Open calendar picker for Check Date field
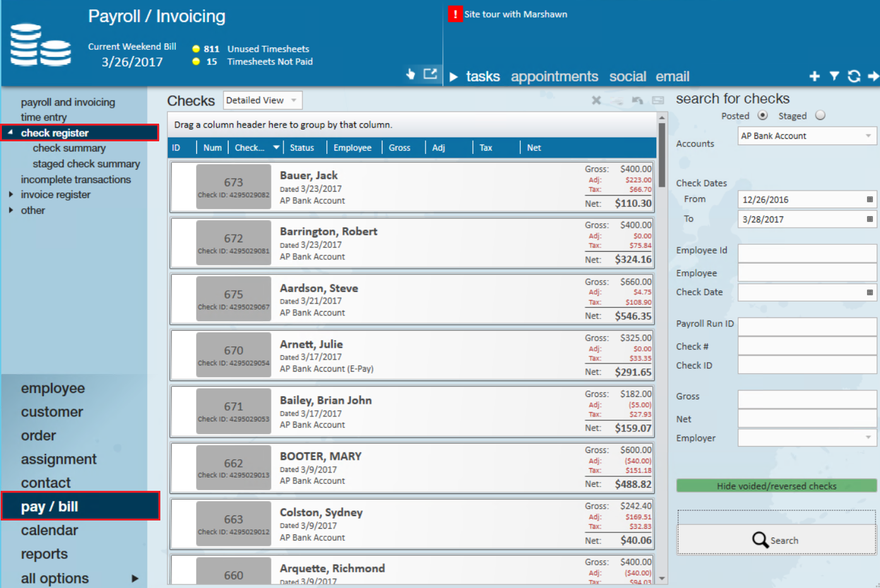 [x=869, y=292]
